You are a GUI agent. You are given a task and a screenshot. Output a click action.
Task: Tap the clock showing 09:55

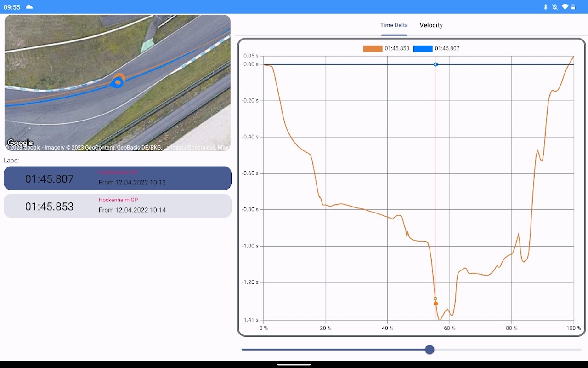[x=12, y=7]
